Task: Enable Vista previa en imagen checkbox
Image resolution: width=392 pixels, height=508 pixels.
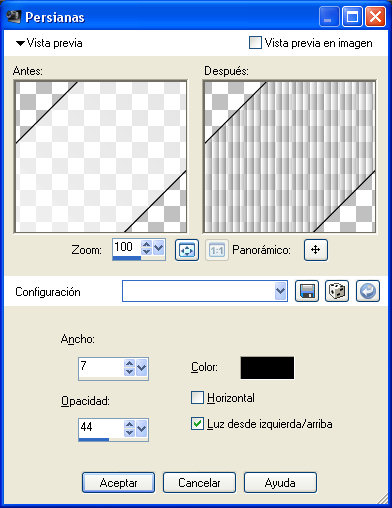Action: 255,43
